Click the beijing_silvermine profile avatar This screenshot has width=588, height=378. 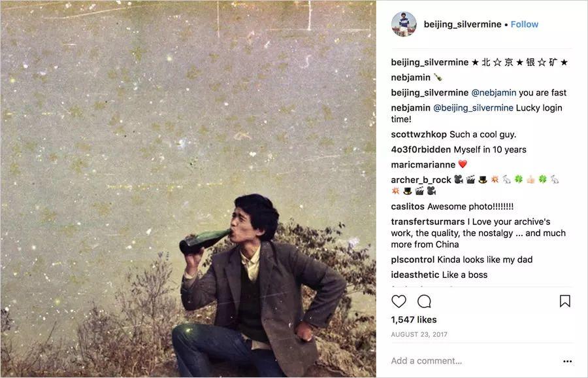click(x=404, y=24)
